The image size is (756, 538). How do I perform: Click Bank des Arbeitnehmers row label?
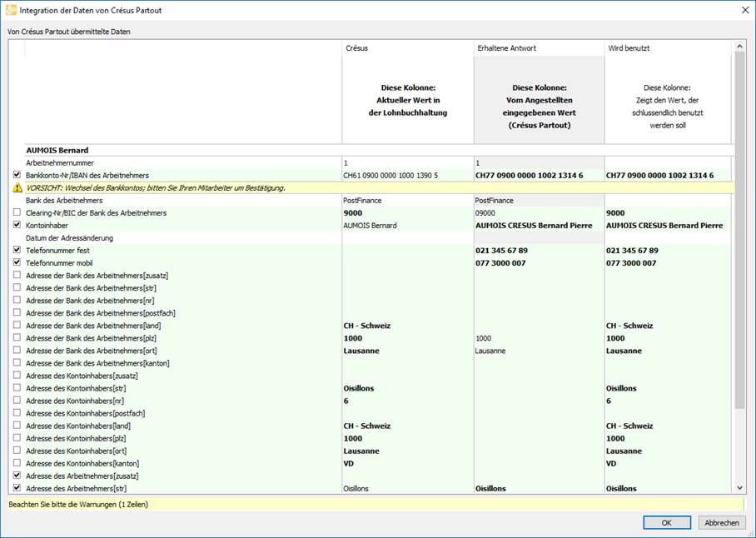pyautogui.click(x=64, y=201)
